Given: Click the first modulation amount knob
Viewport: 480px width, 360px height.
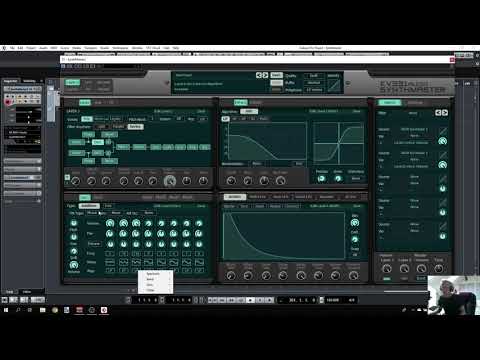Looking at the screenshot, I should coord(442,141).
